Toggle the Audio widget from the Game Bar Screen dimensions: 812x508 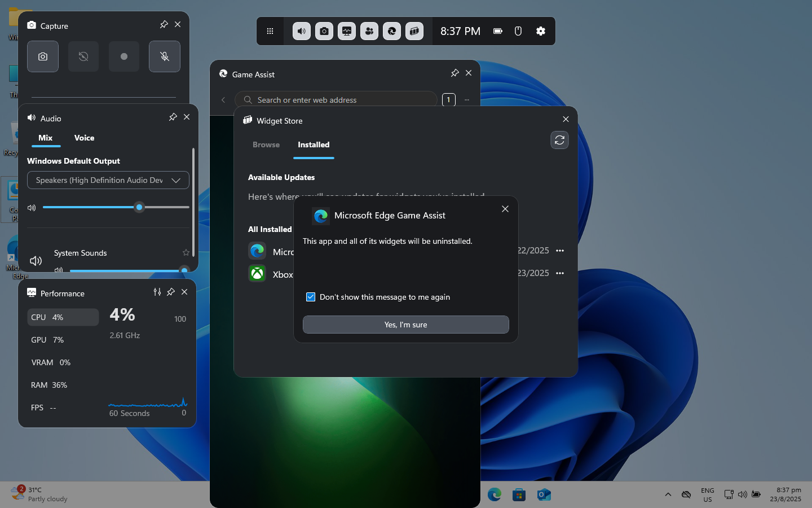tap(302, 31)
